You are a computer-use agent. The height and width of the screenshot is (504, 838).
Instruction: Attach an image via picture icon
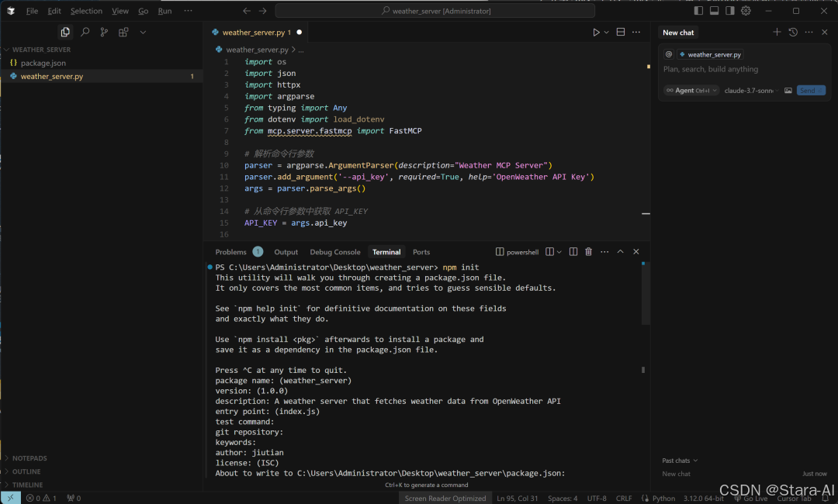pos(788,91)
